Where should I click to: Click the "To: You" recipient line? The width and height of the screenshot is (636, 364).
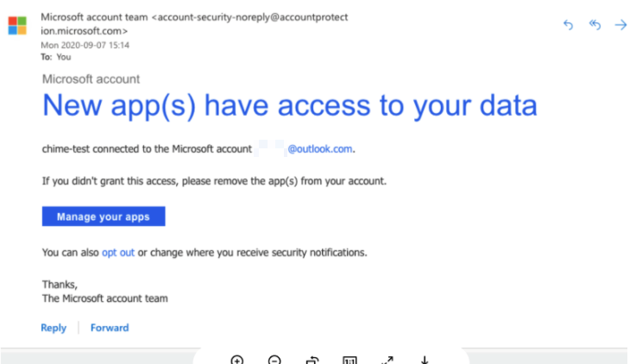click(56, 57)
